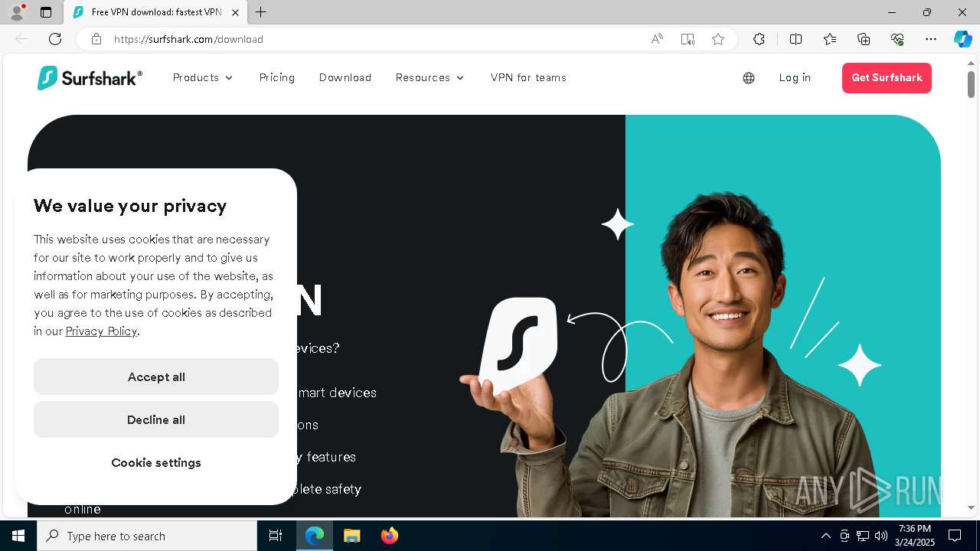The image size is (980, 551).
Task: Decline all cookies
Action: coord(156,419)
